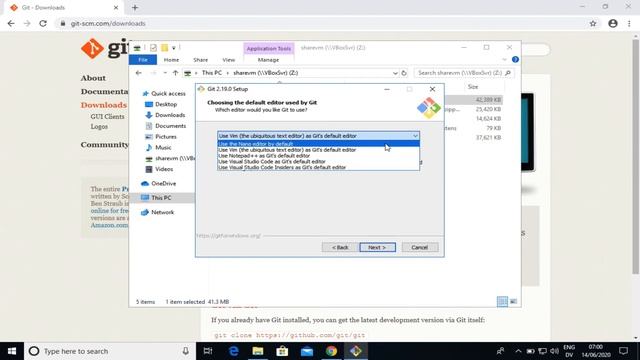640x360 pixels.
Task: Click the Git logo on the website
Action: tap(104, 48)
